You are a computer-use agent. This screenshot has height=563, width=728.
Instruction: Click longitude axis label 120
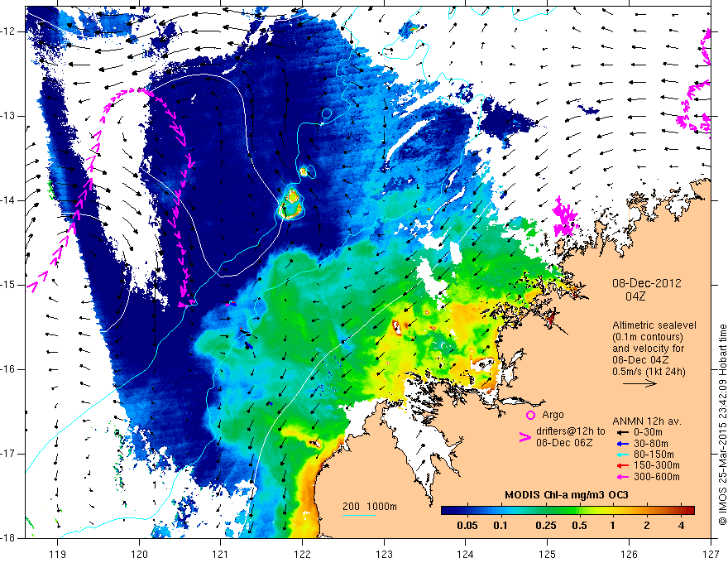click(x=139, y=555)
